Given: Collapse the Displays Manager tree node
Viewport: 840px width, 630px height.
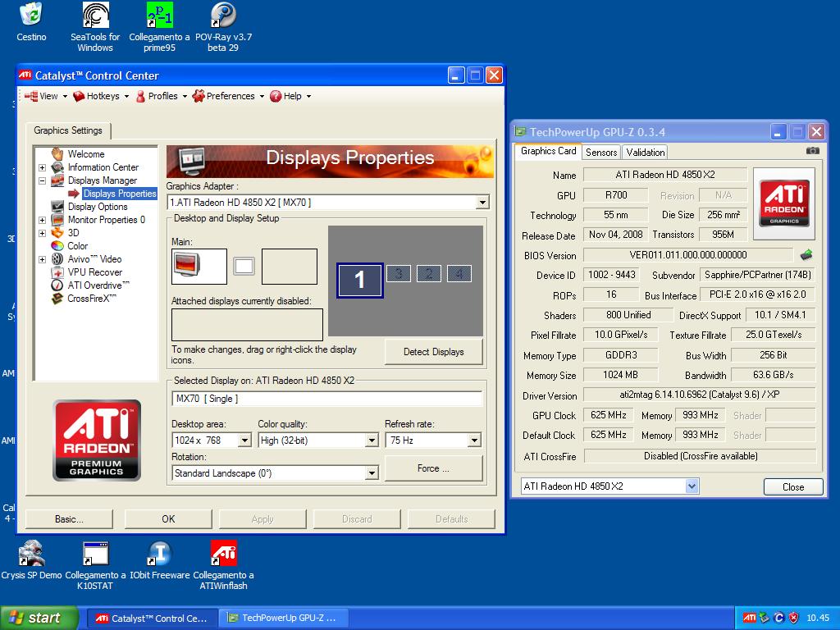Looking at the screenshot, I should pos(42,180).
